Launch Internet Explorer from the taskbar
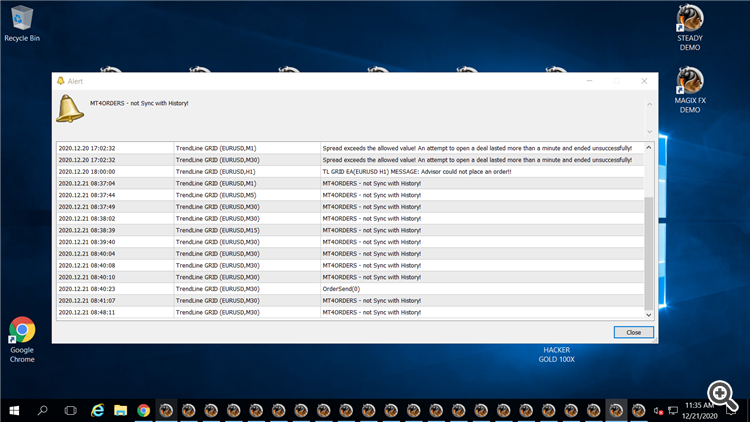The image size is (750, 422). tap(98, 411)
